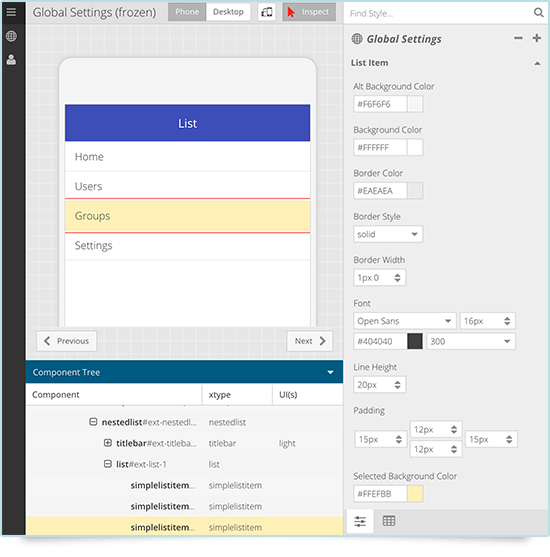Image resolution: width=550 pixels, height=557 pixels.
Task: Sort by Component column header
Action: click(114, 395)
